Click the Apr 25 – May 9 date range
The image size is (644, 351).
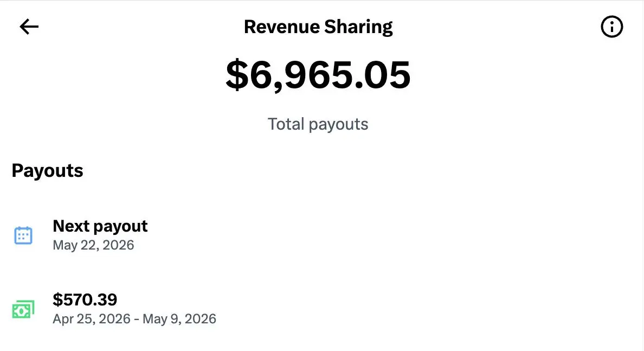(x=134, y=319)
